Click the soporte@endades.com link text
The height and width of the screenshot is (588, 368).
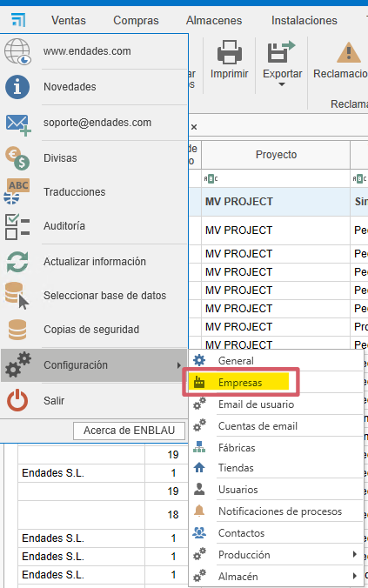97,123
